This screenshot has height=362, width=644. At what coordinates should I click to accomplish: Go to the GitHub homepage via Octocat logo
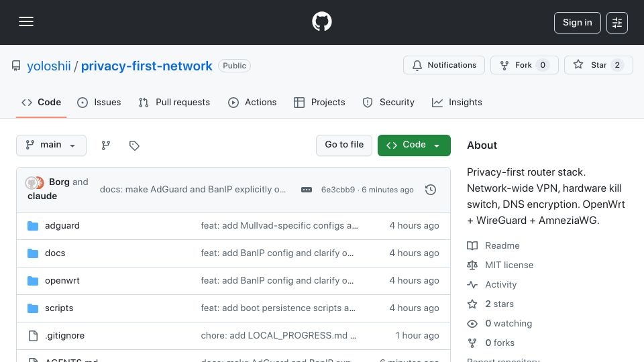coord(321,21)
